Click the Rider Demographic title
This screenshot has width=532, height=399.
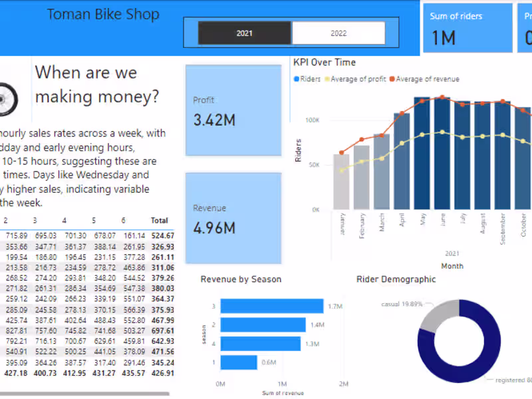(x=396, y=279)
